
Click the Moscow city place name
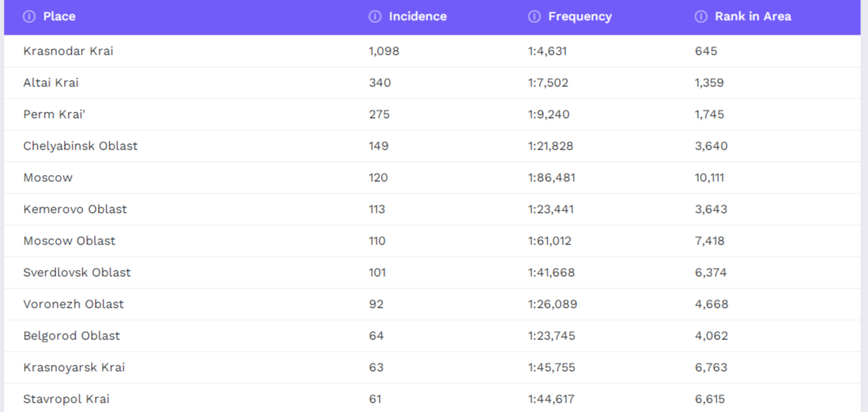click(x=48, y=177)
